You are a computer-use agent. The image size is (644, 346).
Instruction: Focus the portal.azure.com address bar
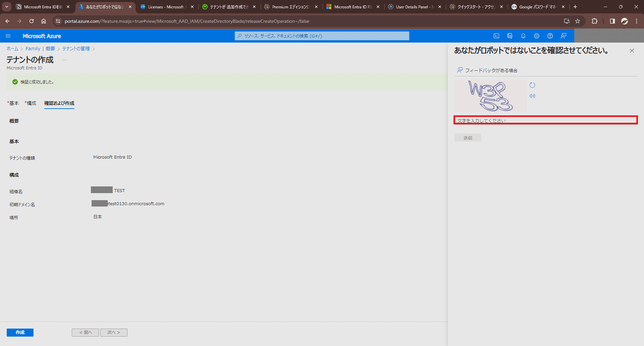306,21
